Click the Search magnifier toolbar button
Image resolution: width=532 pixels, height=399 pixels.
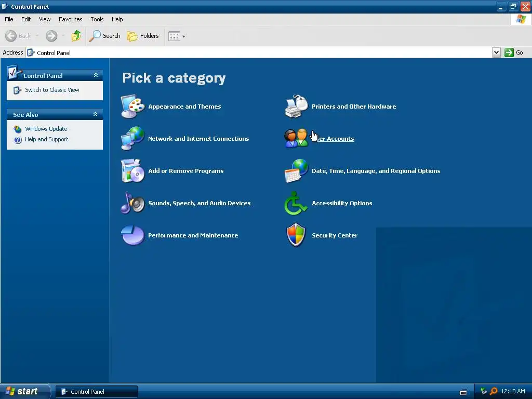(104, 36)
